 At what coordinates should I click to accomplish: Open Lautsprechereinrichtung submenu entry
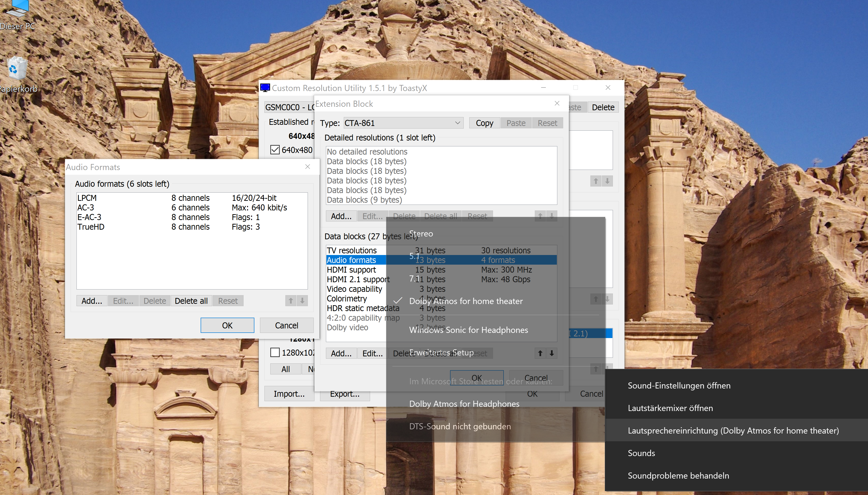pyautogui.click(x=733, y=430)
